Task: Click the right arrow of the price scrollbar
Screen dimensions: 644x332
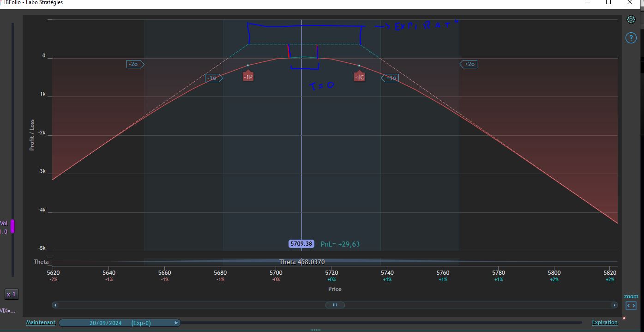Action: click(614, 305)
